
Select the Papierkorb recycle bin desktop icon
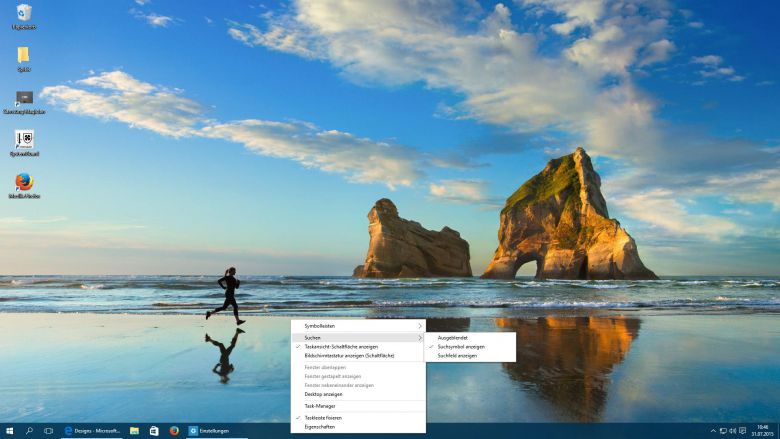(x=24, y=16)
